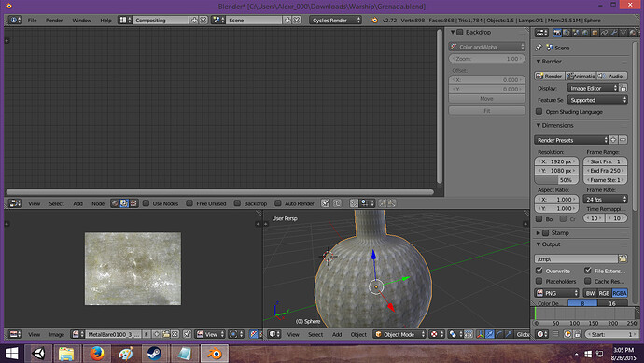Viewport: 644px width, 363px height.
Task: Expand the Stamp panel
Action: point(538,233)
